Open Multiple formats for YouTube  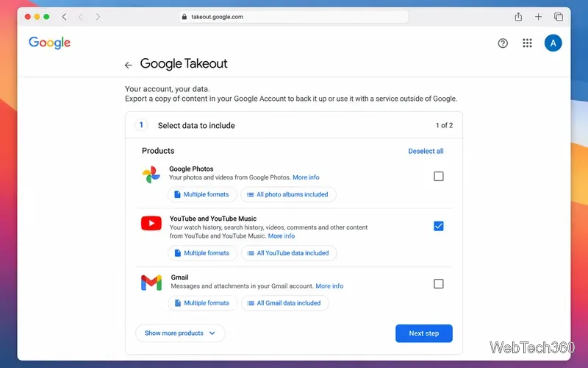pyautogui.click(x=203, y=253)
